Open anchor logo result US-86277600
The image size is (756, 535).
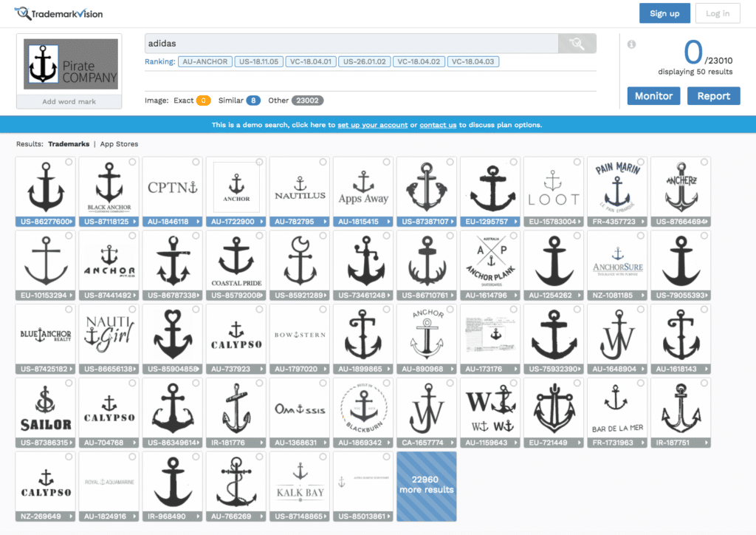(46, 188)
